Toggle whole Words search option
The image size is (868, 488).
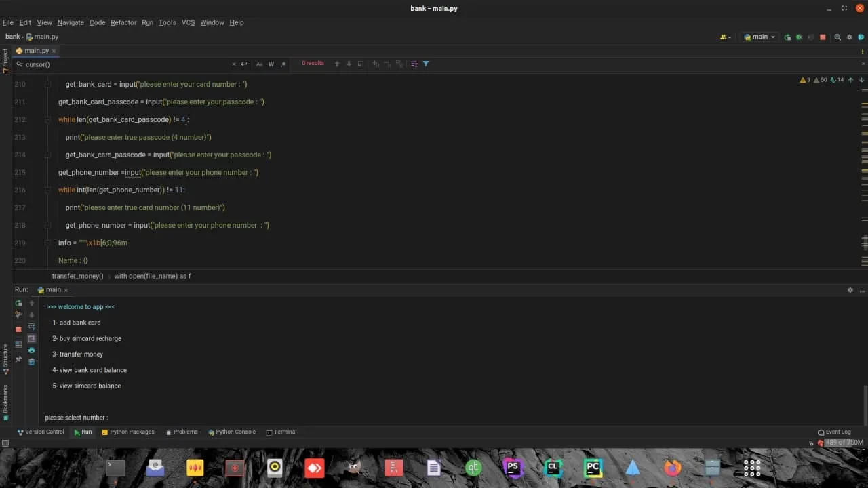[x=271, y=64]
